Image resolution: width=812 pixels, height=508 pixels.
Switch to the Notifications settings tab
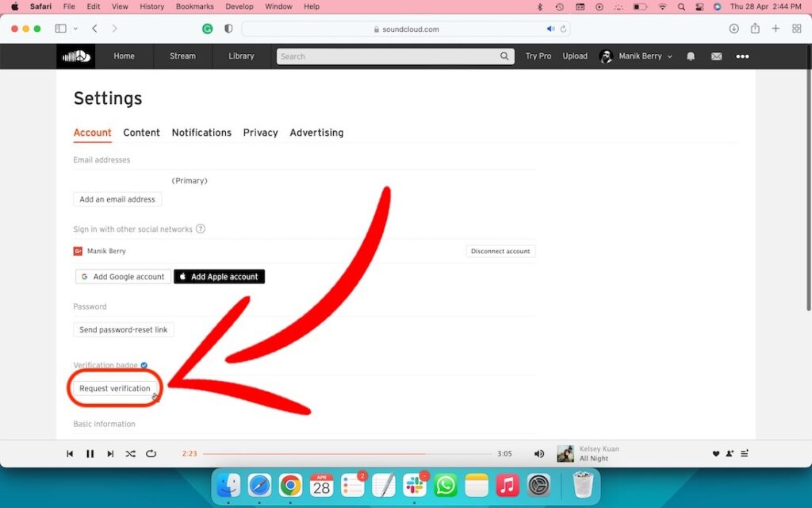201,133
